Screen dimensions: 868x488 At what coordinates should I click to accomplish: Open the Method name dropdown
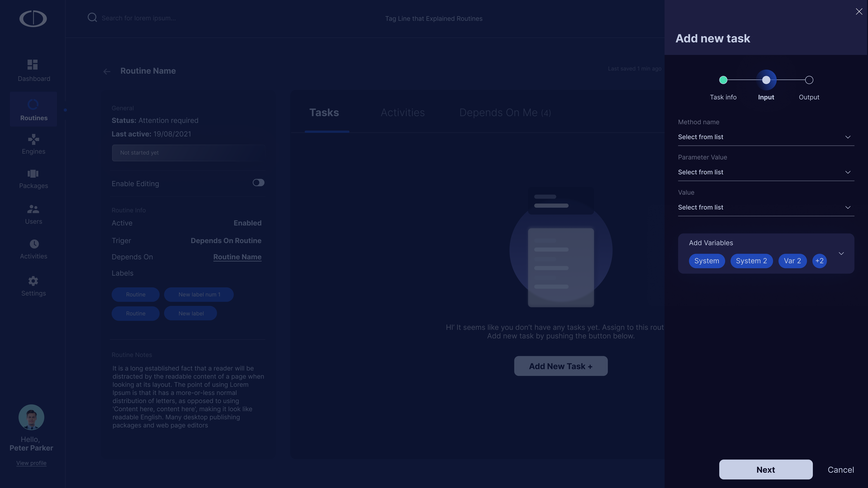point(766,137)
